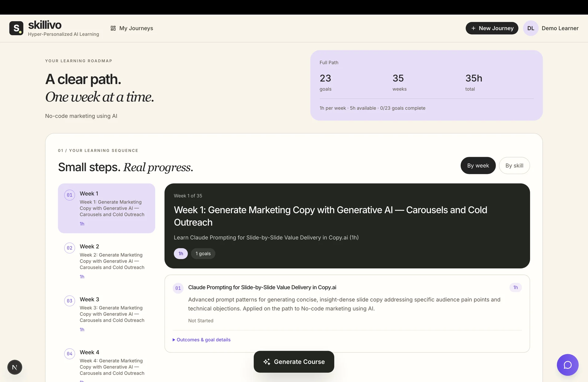This screenshot has height=382, width=588.
Task: Open the chat bubble widget
Action: pyautogui.click(x=567, y=365)
